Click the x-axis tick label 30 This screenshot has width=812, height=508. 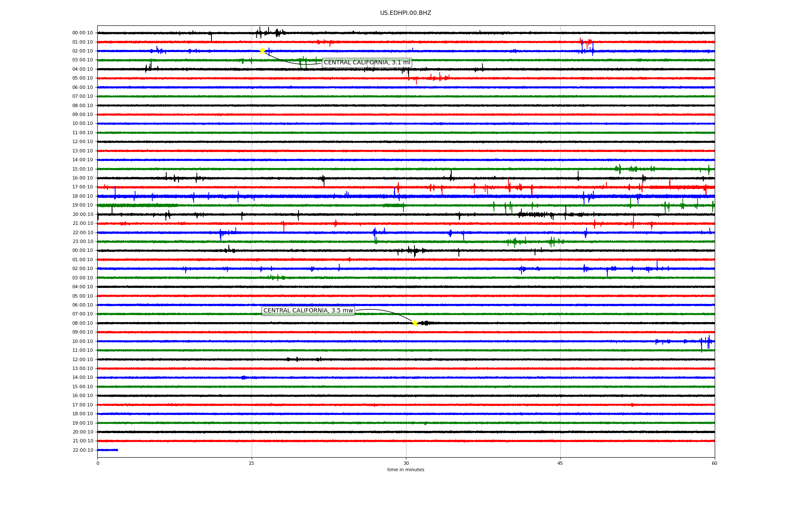[x=406, y=464]
